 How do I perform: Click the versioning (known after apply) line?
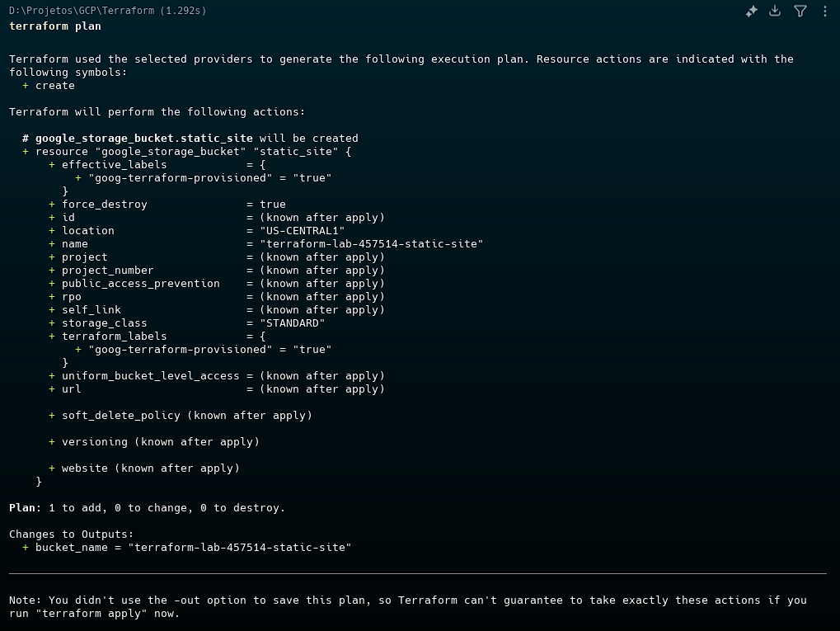point(160,442)
